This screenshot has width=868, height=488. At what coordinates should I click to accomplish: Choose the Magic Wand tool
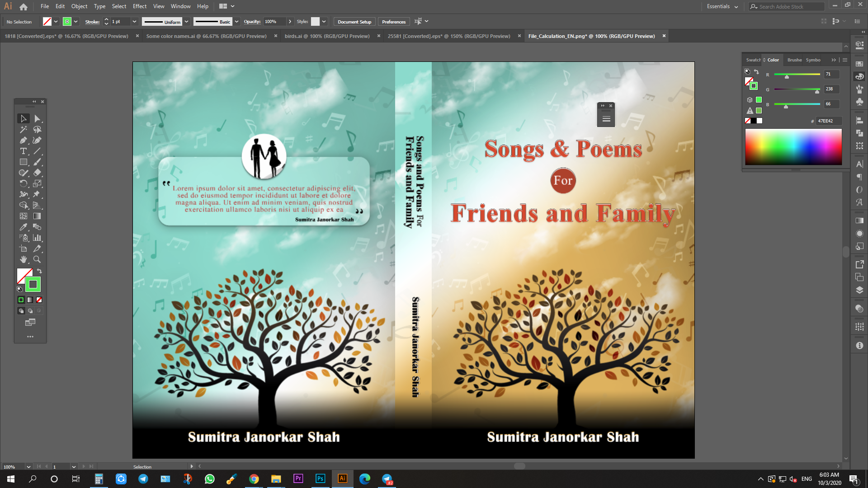coord(24,130)
